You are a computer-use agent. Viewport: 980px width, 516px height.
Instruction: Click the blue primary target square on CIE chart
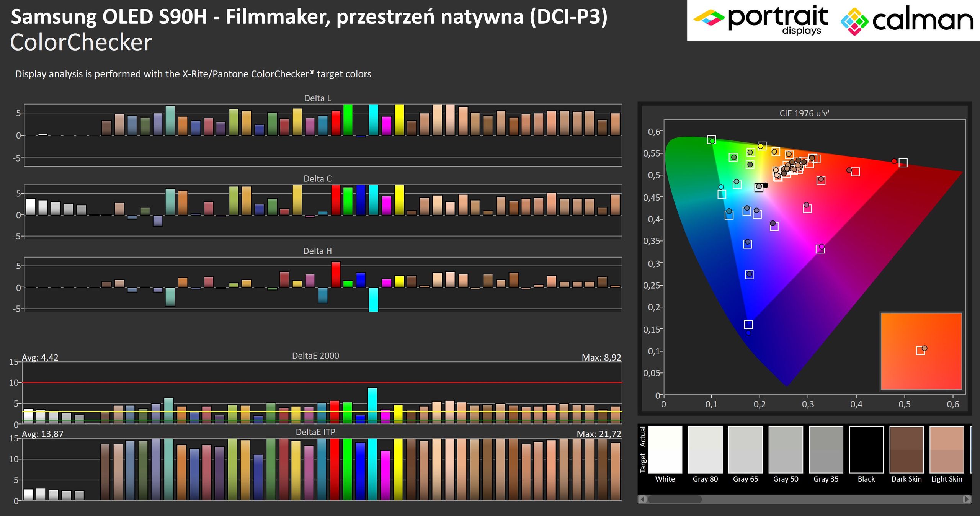748,325
